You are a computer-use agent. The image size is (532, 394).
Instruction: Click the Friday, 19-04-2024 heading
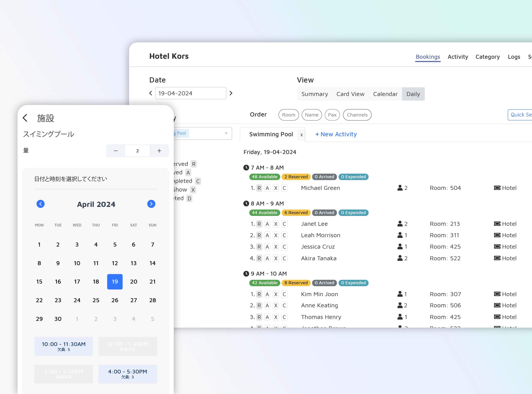click(x=270, y=152)
